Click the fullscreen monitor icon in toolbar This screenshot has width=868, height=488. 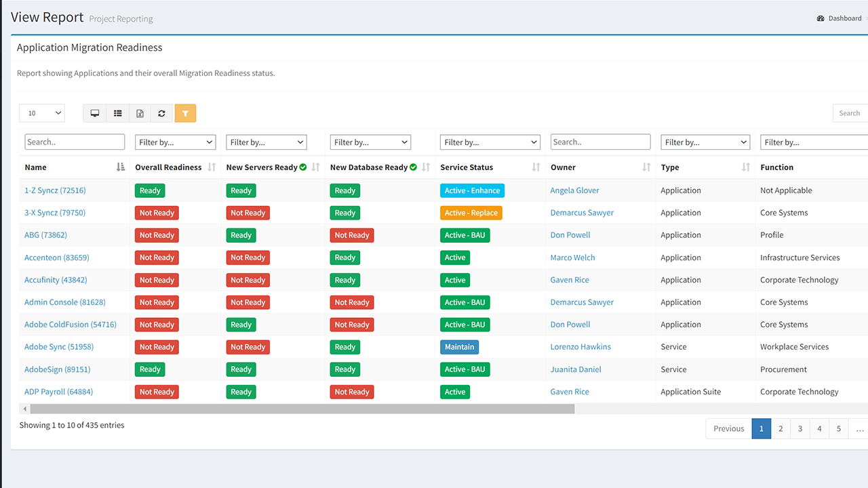[95, 113]
